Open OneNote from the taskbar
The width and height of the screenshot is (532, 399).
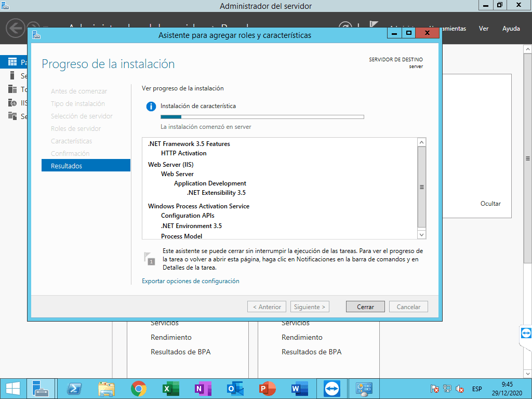coord(203,389)
